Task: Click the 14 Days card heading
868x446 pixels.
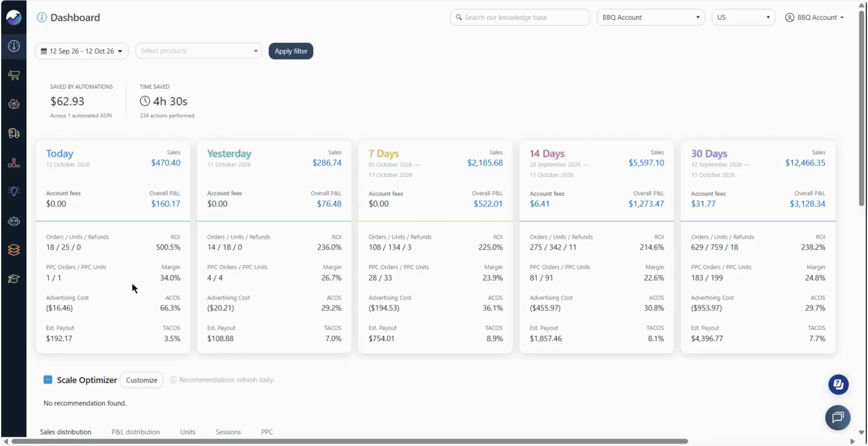Action: pyautogui.click(x=547, y=154)
